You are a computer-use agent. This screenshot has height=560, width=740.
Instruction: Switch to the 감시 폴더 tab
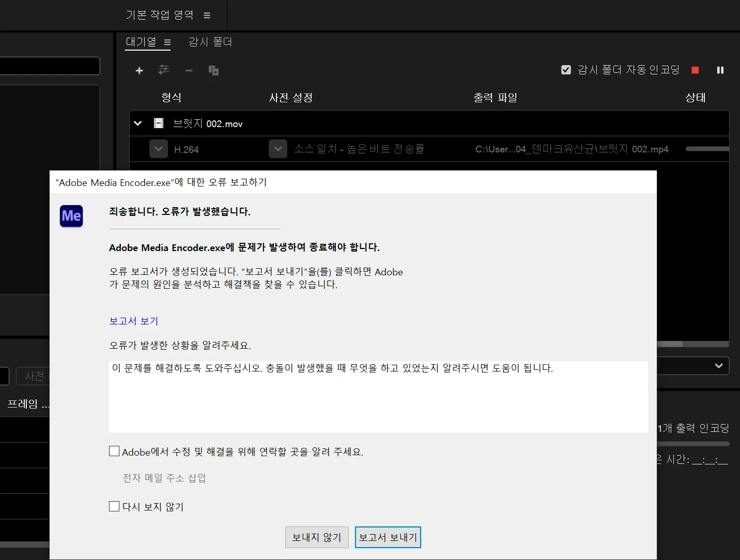tap(210, 42)
